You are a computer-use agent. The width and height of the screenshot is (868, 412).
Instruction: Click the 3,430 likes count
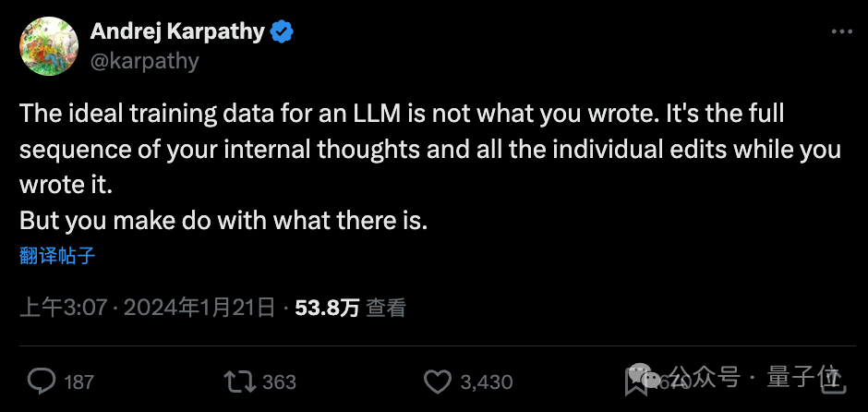[486, 381]
